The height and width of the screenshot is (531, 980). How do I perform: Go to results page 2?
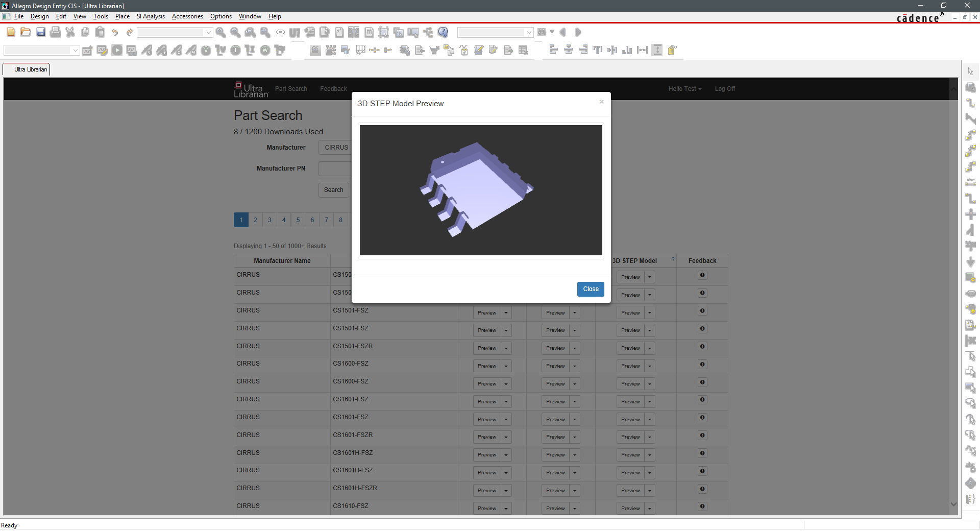tap(255, 220)
